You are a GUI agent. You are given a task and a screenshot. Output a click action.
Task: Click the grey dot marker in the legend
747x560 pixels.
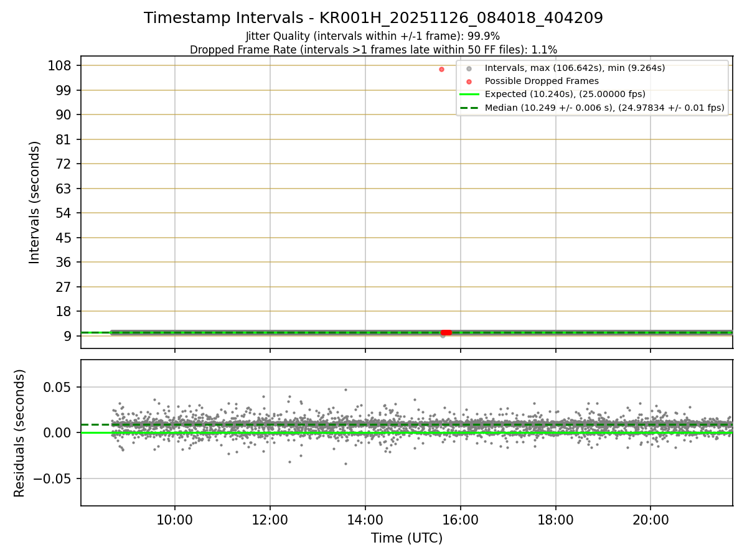(469, 68)
